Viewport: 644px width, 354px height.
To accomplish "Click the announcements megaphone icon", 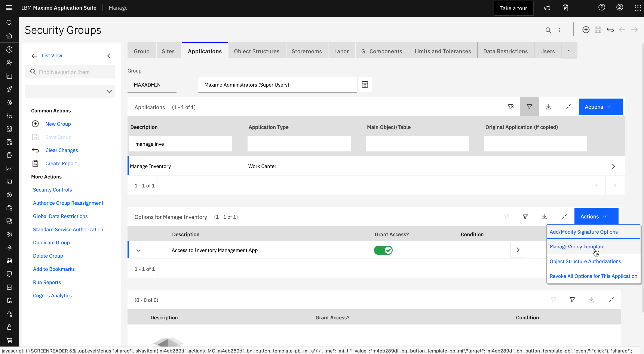I will (x=547, y=8).
